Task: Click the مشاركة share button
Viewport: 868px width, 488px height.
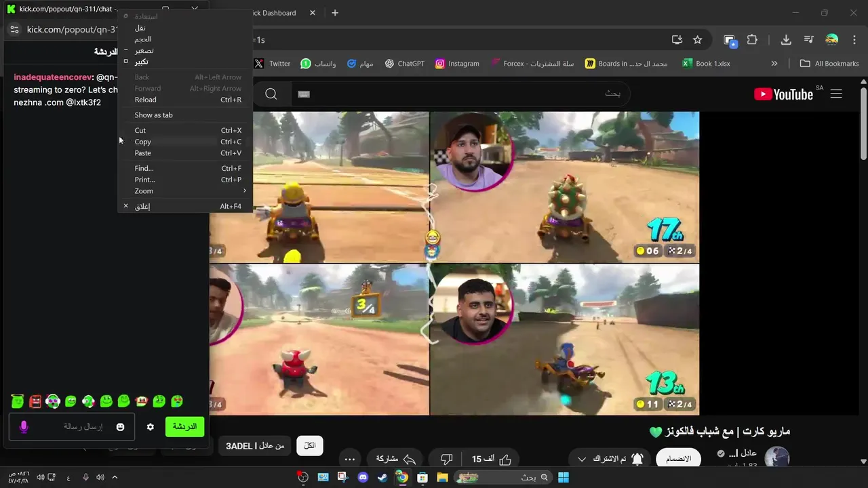Action: click(396, 459)
